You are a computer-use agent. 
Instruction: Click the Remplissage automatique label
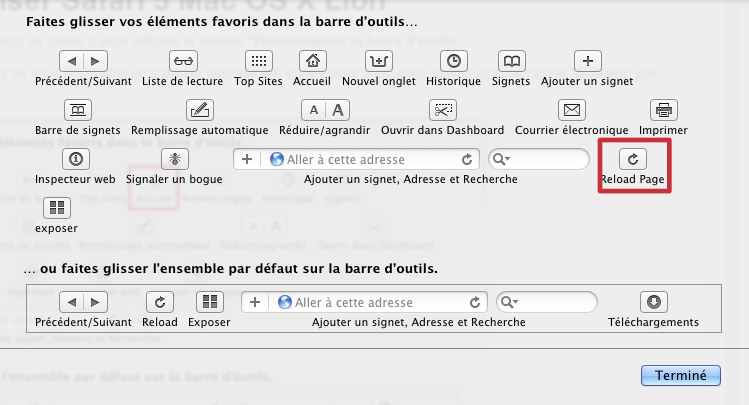coord(200,130)
